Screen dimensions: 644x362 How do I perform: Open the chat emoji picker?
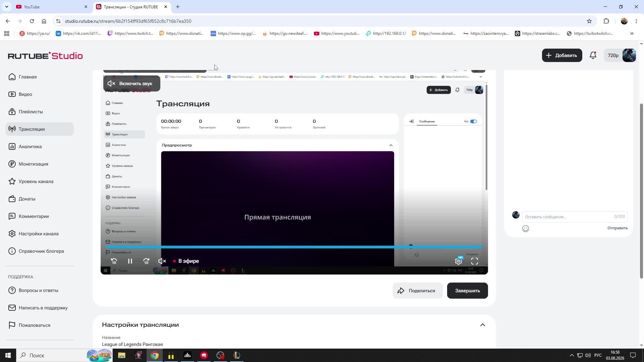pyautogui.click(x=526, y=229)
